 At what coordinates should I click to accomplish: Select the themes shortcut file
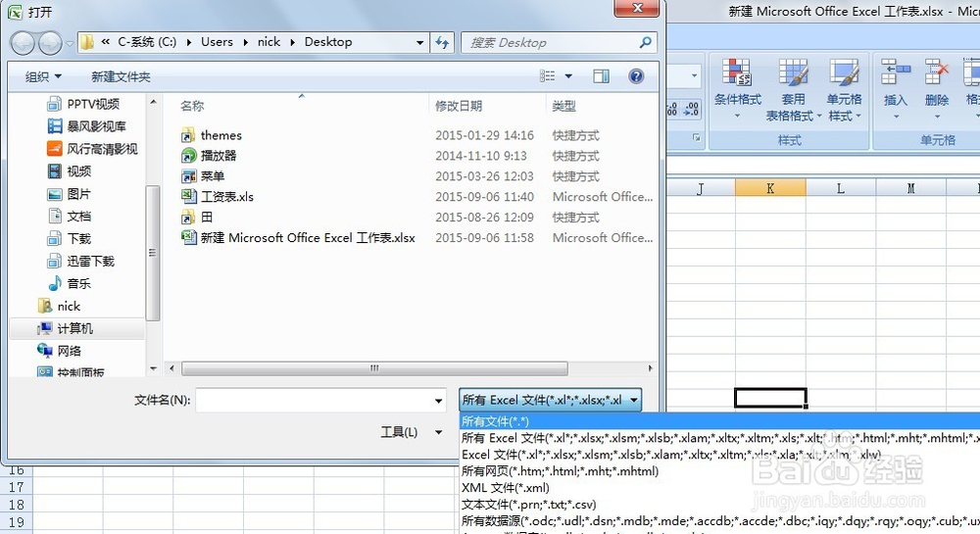[212, 135]
